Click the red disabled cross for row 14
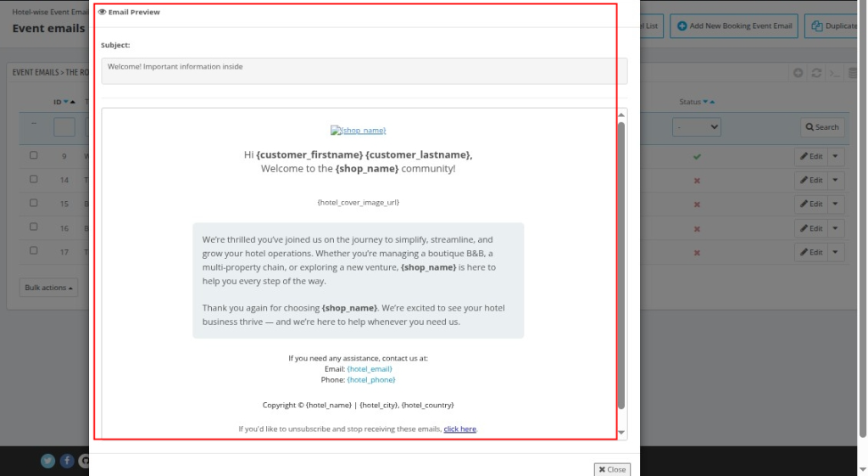 (697, 181)
